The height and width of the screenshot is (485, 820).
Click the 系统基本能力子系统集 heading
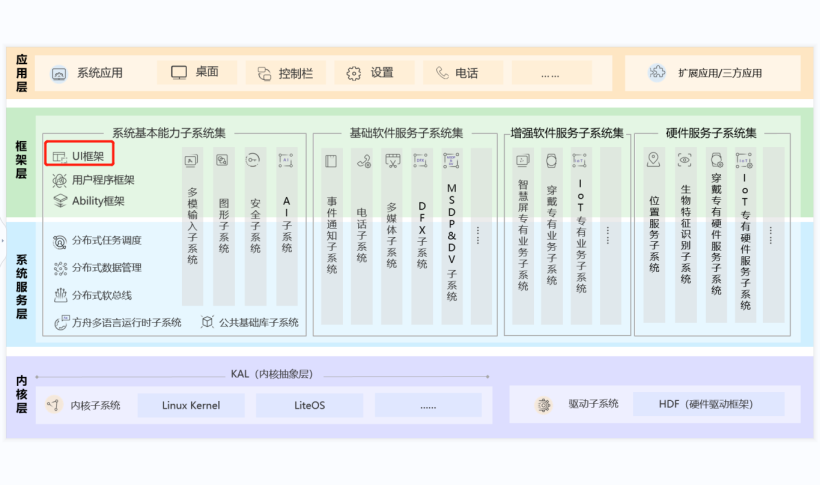169,133
